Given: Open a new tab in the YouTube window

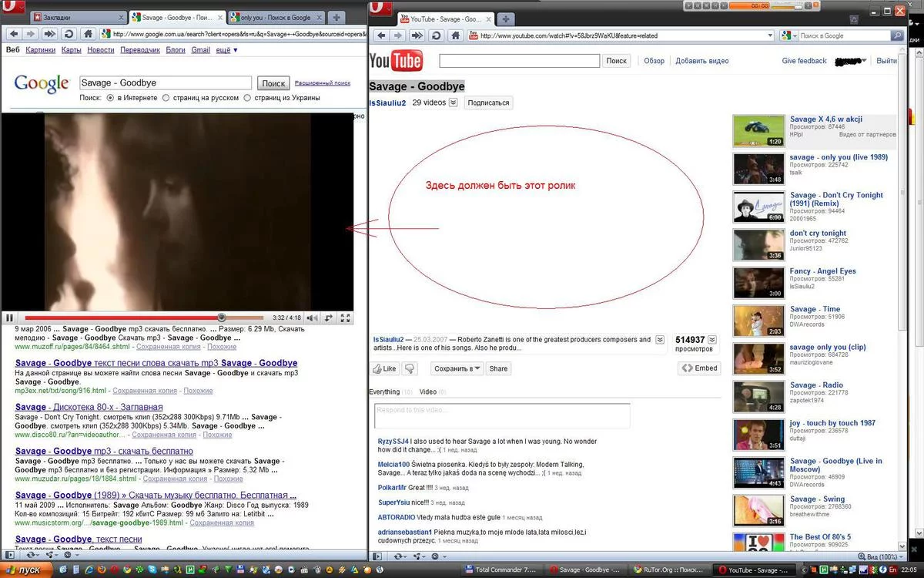Looking at the screenshot, I should click(x=504, y=19).
